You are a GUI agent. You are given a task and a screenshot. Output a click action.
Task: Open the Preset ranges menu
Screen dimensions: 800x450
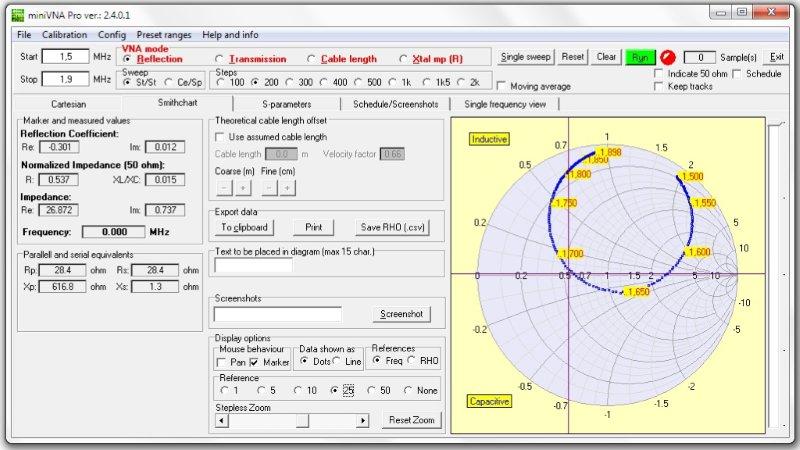coord(165,34)
